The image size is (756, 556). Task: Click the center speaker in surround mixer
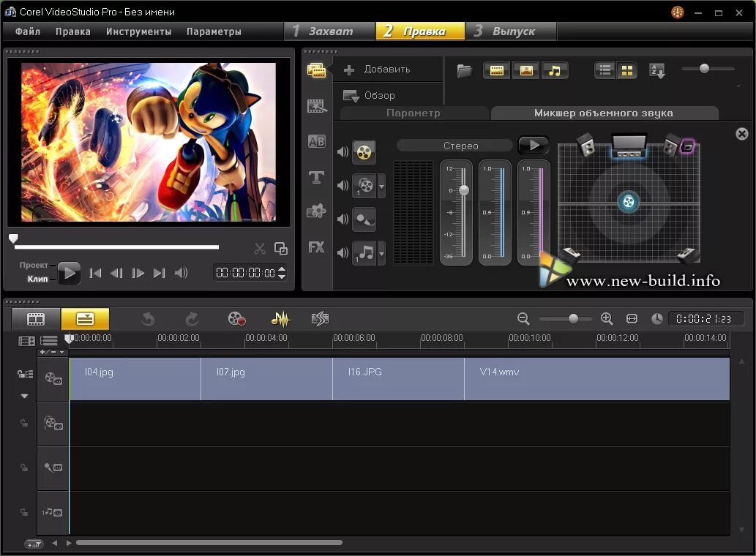point(629,146)
